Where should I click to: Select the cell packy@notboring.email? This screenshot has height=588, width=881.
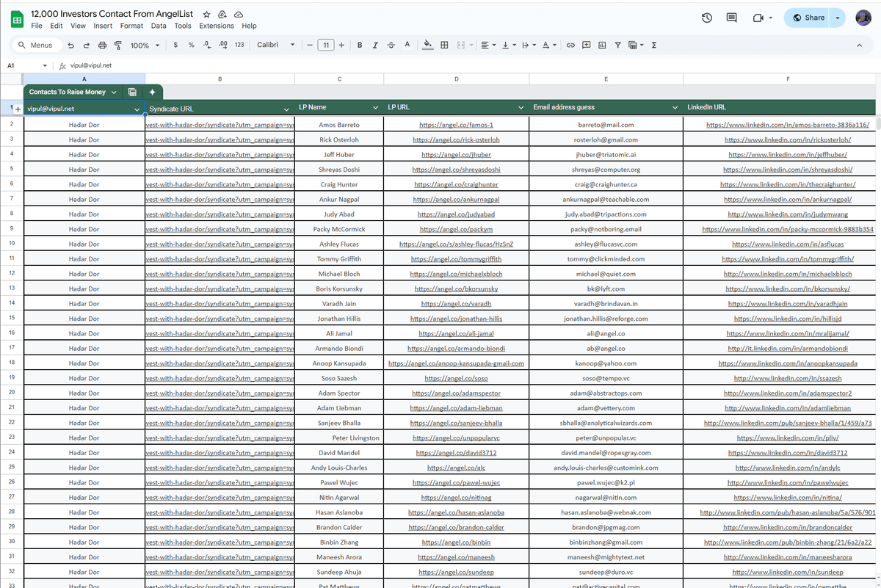pos(606,229)
